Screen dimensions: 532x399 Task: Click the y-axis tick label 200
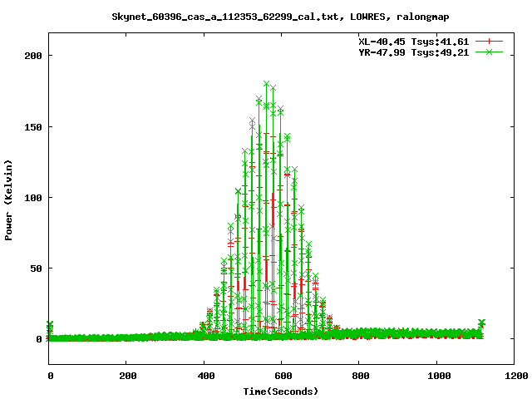(33, 56)
